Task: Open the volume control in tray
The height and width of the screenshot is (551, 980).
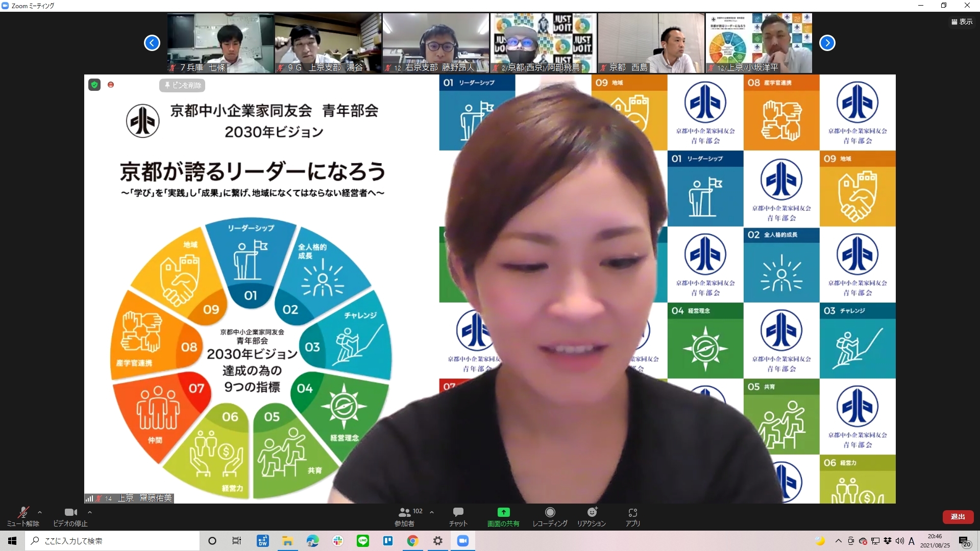Action: pos(900,541)
